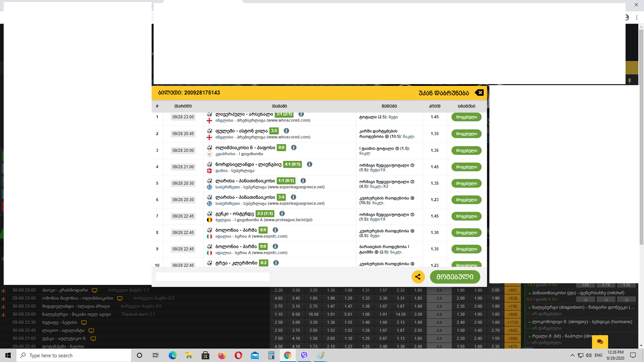This screenshot has width=644, height=362.
Task: Open the Greece Superleague link in row 5
Action: pyautogui.click(x=227, y=187)
